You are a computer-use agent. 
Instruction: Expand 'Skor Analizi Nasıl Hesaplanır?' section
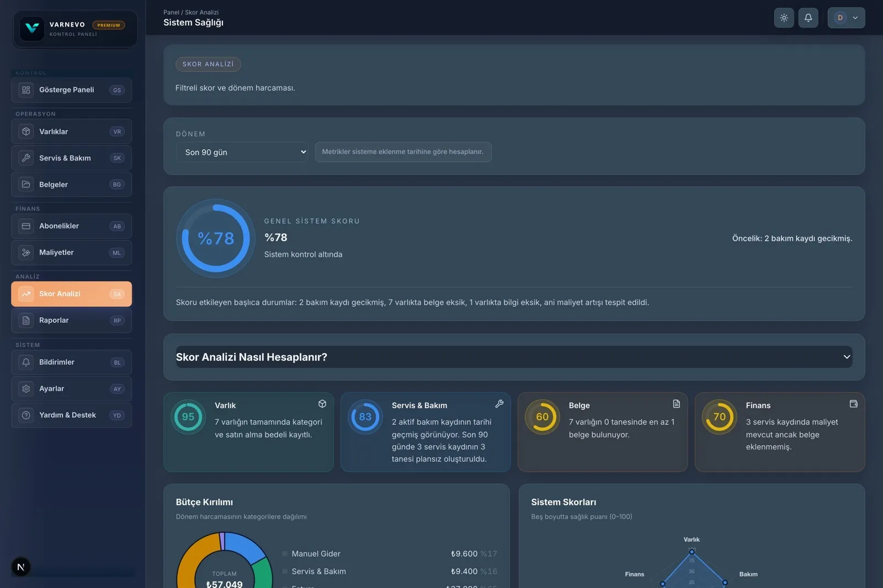pyautogui.click(x=514, y=357)
